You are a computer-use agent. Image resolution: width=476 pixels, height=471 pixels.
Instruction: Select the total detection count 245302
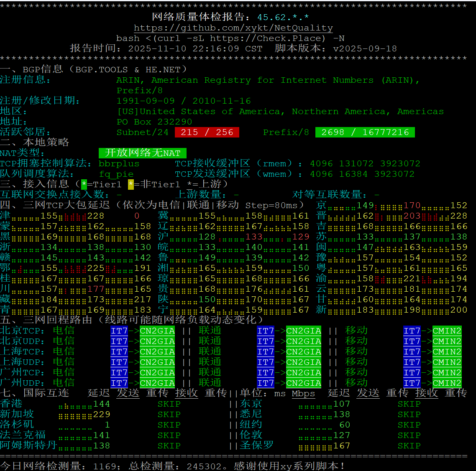point(204,466)
